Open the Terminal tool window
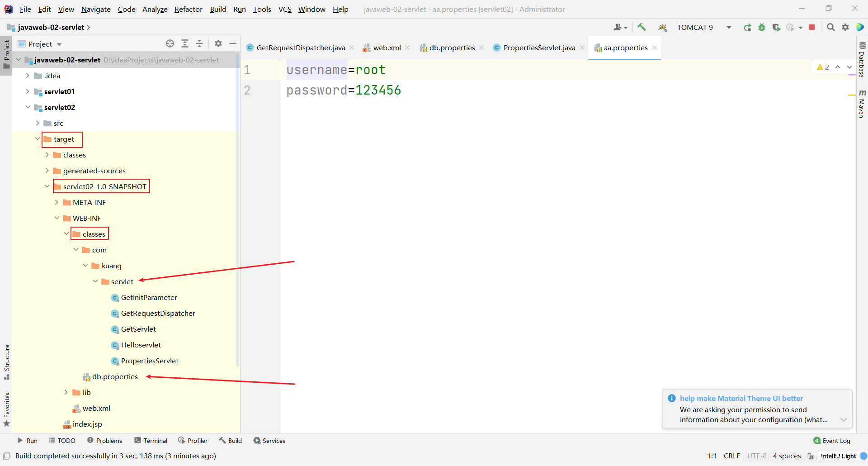Image resolution: width=868 pixels, height=466 pixels. (151, 441)
